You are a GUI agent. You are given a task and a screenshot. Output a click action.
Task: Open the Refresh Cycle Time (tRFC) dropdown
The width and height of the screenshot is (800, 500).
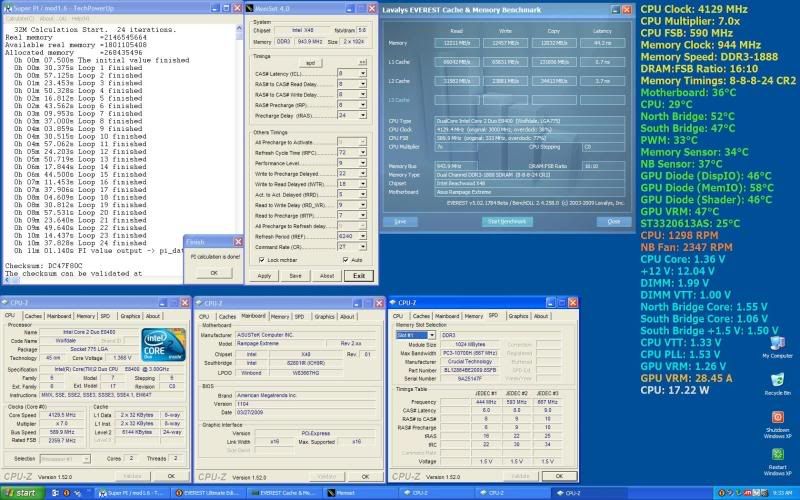[x=363, y=152]
